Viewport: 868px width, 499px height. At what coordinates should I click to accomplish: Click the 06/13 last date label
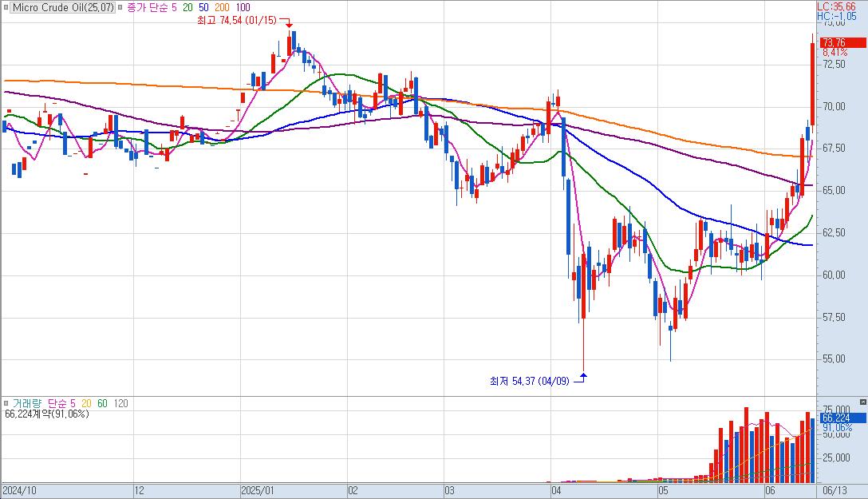pyautogui.click(x=834, y=491)
